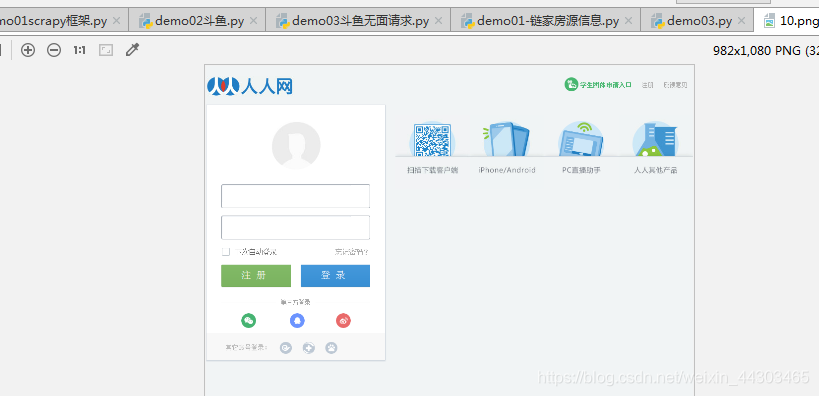Viewport: 819px width, 396px height.
Task: Click the 人人其他产品 text label
Action: 656,170
